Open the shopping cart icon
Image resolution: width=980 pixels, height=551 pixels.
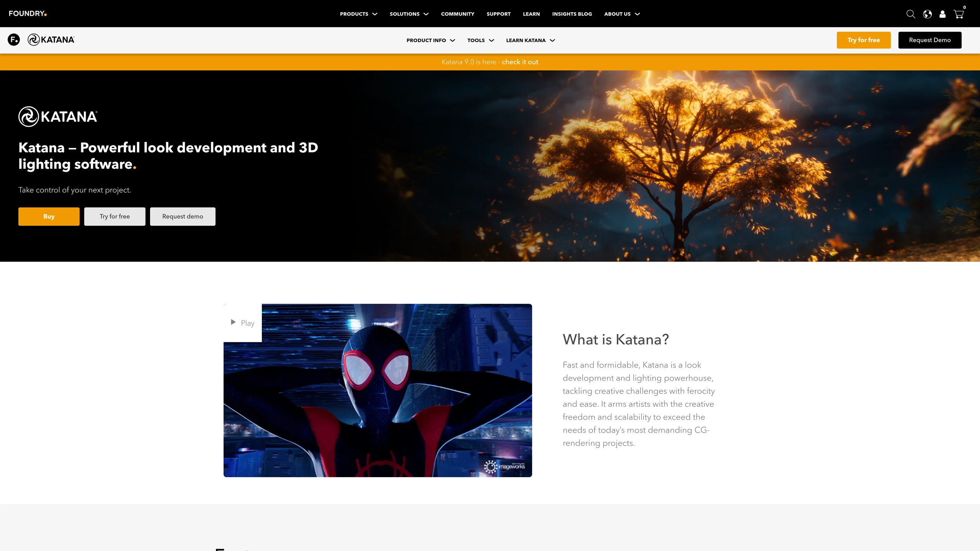coord(959,14)
